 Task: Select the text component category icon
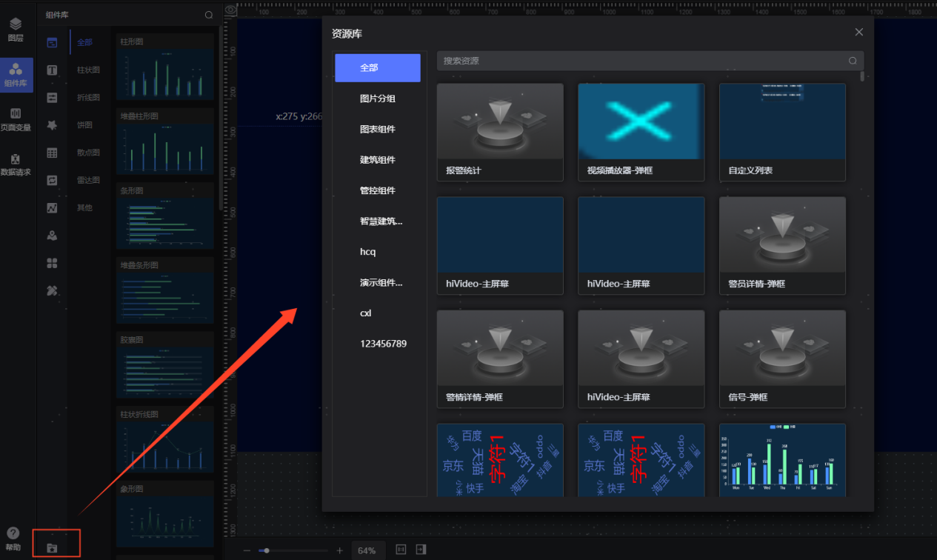[52, 70]
